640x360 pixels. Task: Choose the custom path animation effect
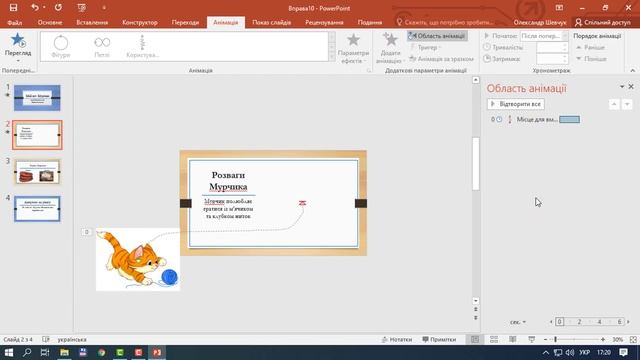pyautogui.click(x=142, y=46)
